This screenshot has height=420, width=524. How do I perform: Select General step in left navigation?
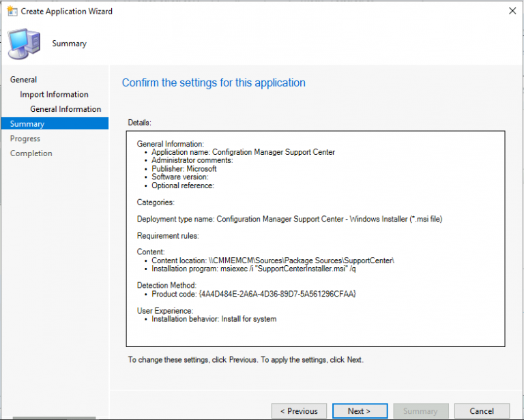tap(24, 80)
